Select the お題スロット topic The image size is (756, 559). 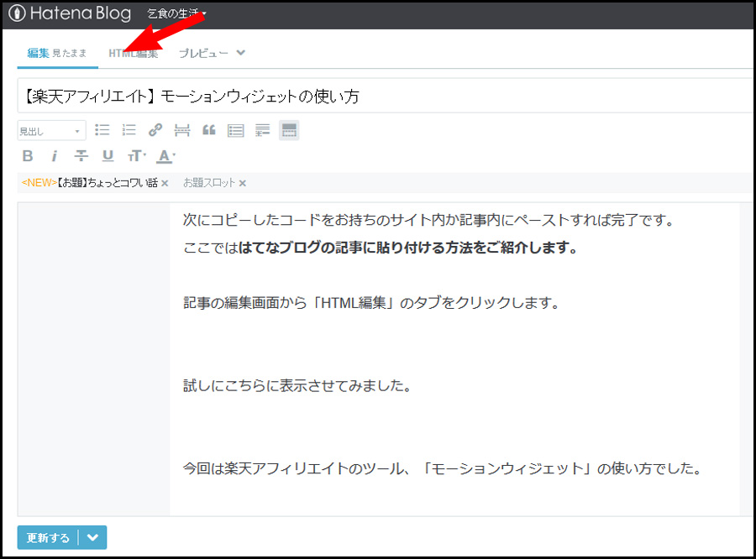[x=209, y=183]
